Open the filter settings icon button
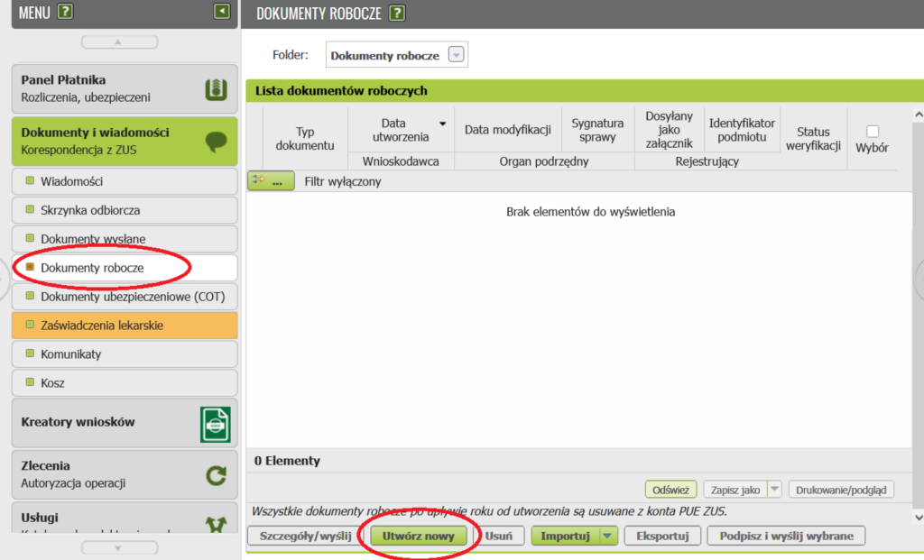Viewport: 924px width, 560px height. [x=271, y=181]
